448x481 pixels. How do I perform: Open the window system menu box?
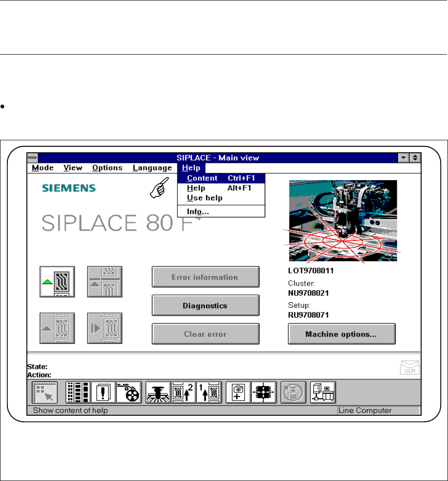(32, 158)
